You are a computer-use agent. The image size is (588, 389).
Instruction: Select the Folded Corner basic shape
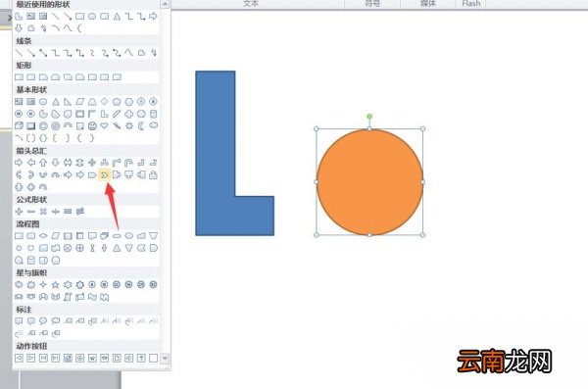[x=80, y=126]
